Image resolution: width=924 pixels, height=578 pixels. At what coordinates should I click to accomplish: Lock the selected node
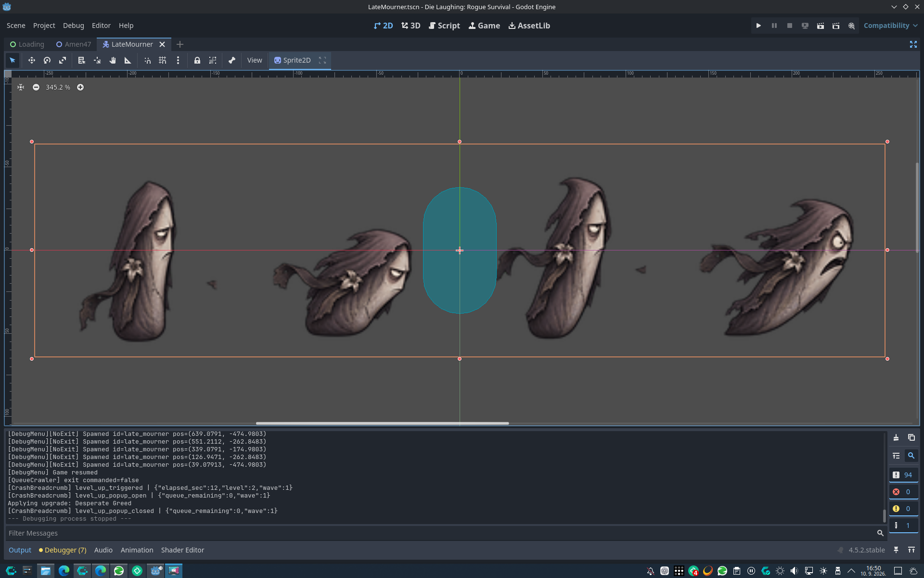pos(197,60)
